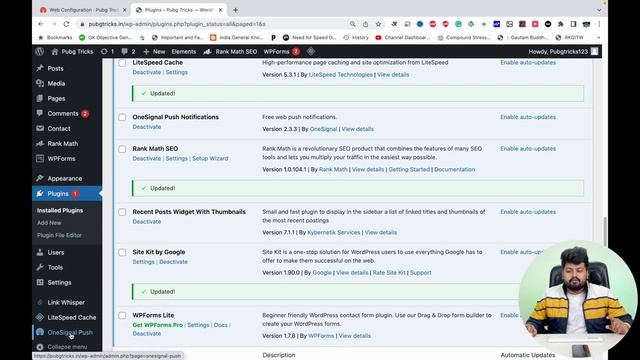Image resolution: width=640 pixels, height=360 pixels.
Task: Open Site Kit Support link
Action: pyautogui.click(x=420, y=273)
